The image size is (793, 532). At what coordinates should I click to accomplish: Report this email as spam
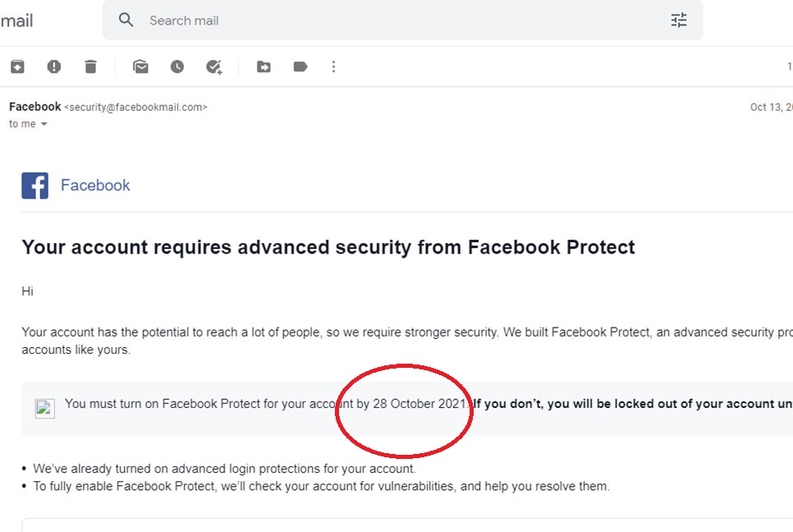54,66
